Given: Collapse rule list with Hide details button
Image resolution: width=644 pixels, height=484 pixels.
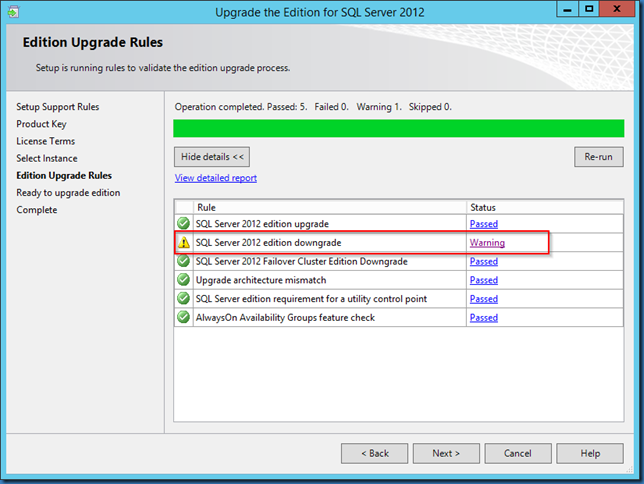Looking at the screenshot, I should [212, 157].
